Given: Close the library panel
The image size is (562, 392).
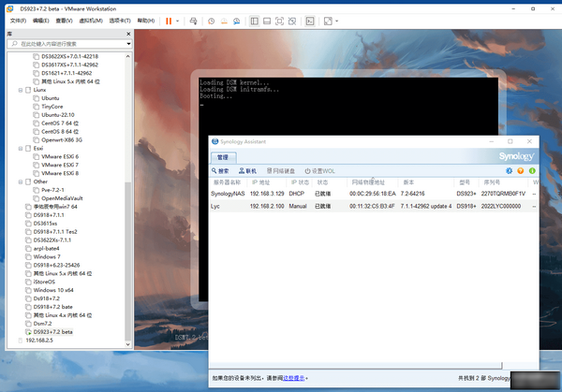Looking at the screenshot, I should click(128, 34).
